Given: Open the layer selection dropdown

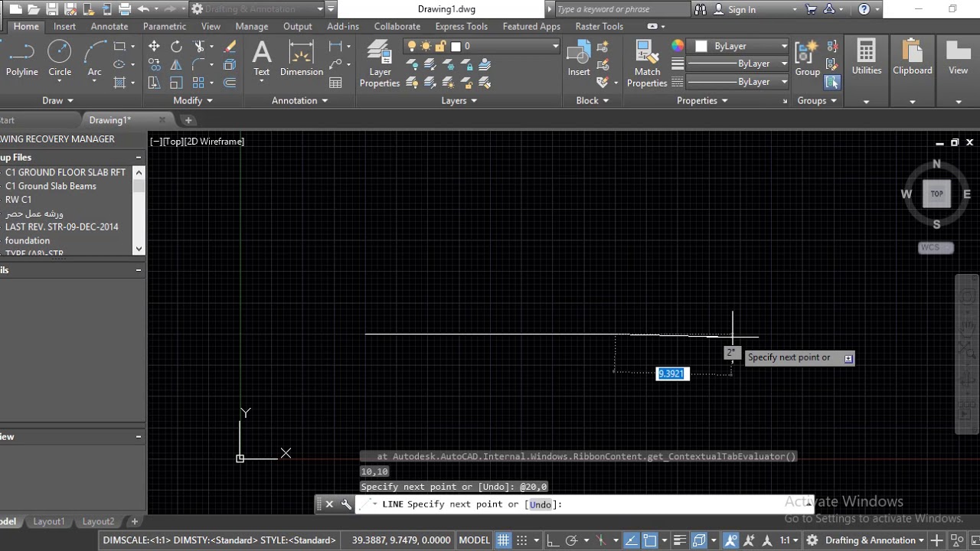Looking at the screenshot, I should pos(482,46).
